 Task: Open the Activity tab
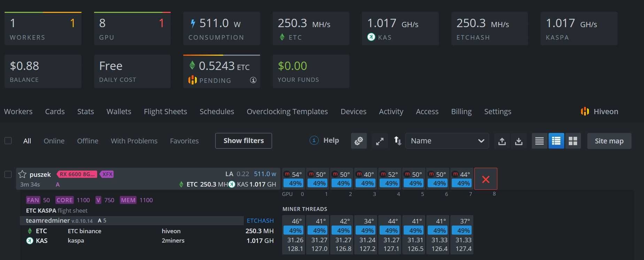coord(391,111)
